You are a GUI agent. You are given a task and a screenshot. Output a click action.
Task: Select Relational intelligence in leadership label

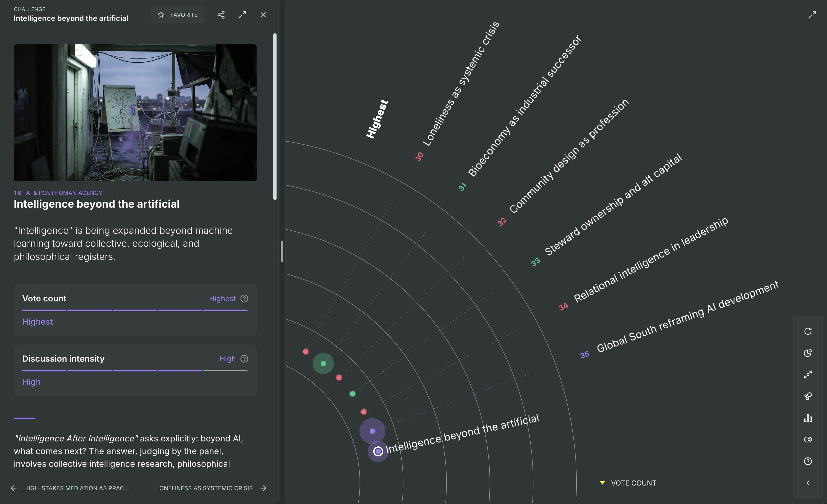(651, 260)
